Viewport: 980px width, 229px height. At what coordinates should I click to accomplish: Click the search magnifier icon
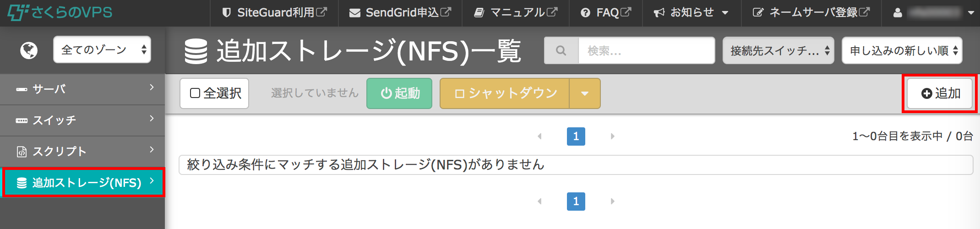[561, 50]
